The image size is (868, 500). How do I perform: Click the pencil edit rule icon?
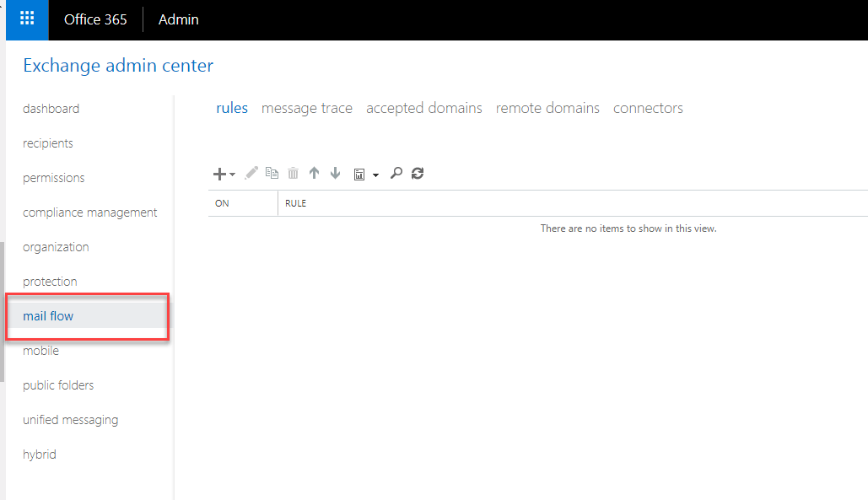pyautogui.click(x=251, y=173)
